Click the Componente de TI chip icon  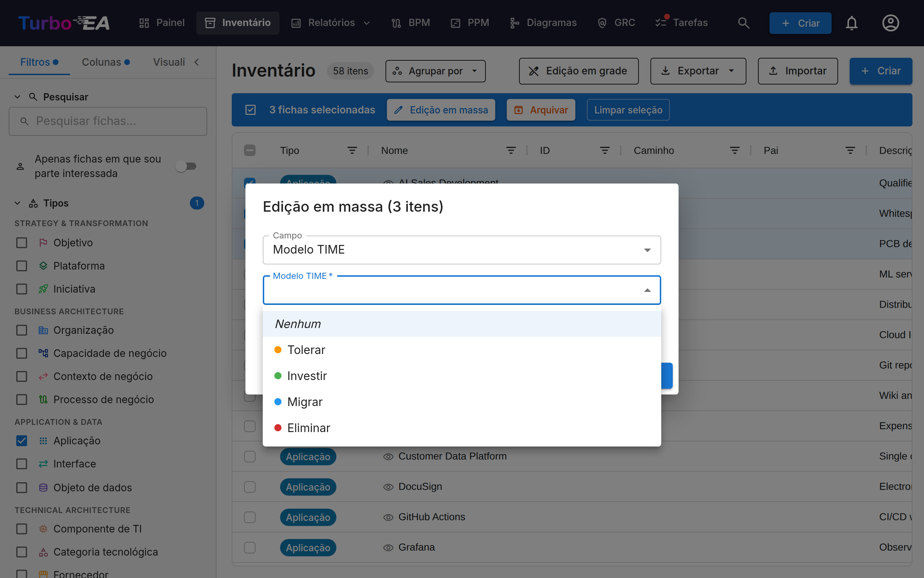pyautogui.click(x=43, y=529)
